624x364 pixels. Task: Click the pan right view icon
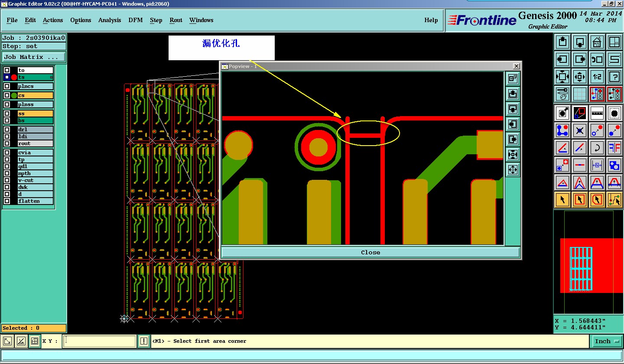[x=580, y=59]
